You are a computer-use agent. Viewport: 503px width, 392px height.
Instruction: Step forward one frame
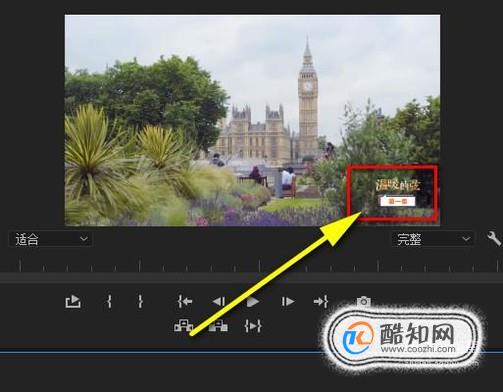(288, 302)
